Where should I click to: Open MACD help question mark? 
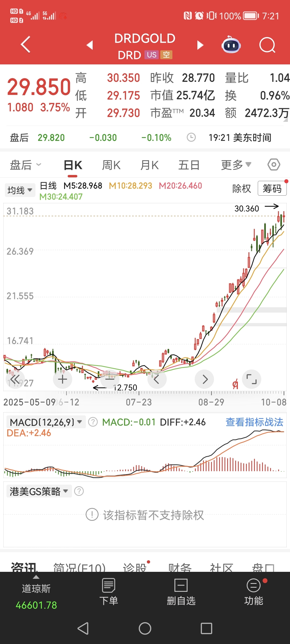coord(93,422)
